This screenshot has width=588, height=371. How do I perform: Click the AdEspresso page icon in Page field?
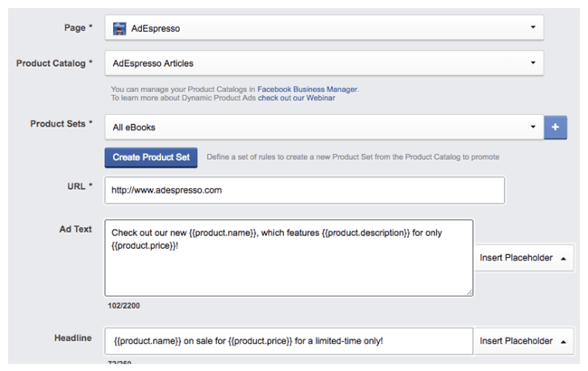pyautogui.click(x=119, y=28)
